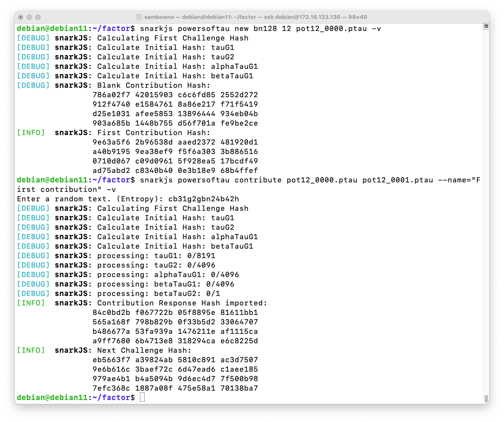Click the line 'Calculating First Challenge Hash' near the top
The height and width of the screenshot is (422, 504).
(173, 38)
